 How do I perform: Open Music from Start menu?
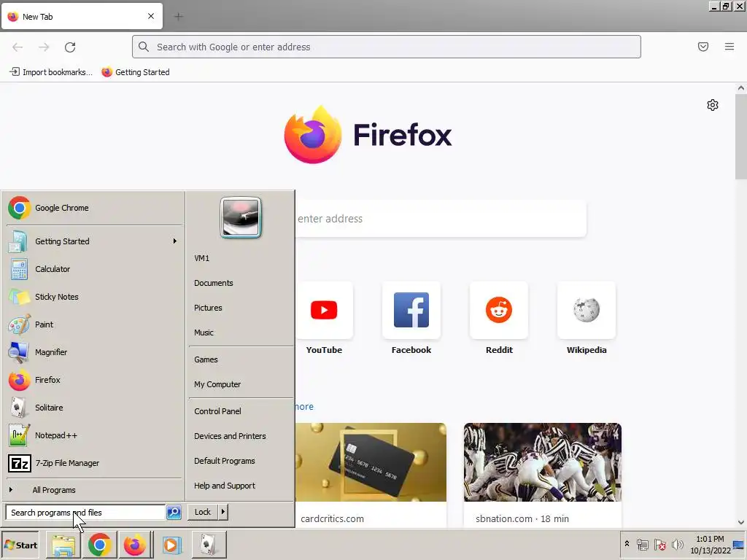coord(241,332)
